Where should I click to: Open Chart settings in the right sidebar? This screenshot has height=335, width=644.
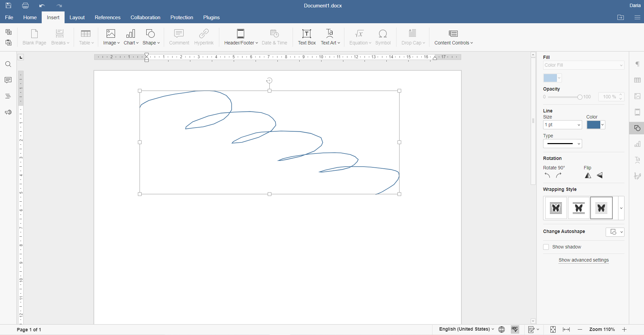click(x=637, y=144)
